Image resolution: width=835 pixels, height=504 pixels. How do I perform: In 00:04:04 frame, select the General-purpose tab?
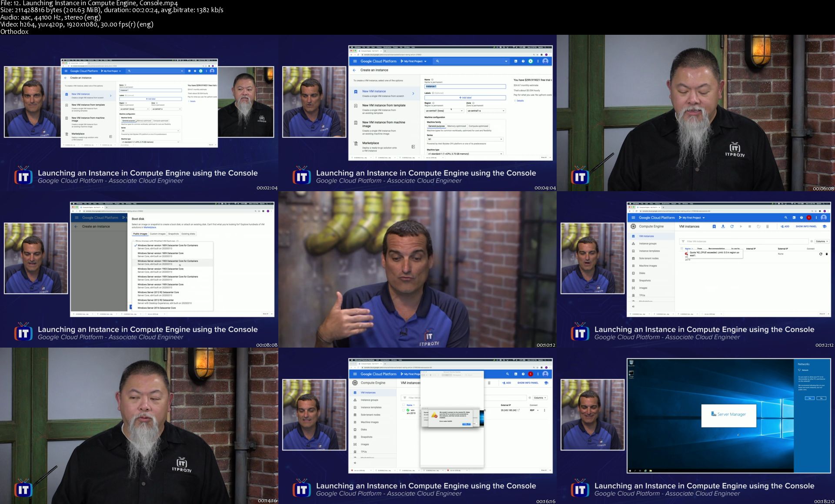coord(436,126)
